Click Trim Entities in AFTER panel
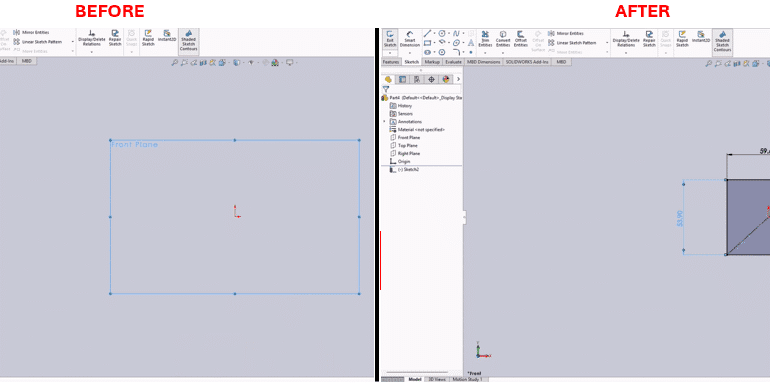Image resolution: width=770 pixels, height=384 pixels. (x=485, y=39)
